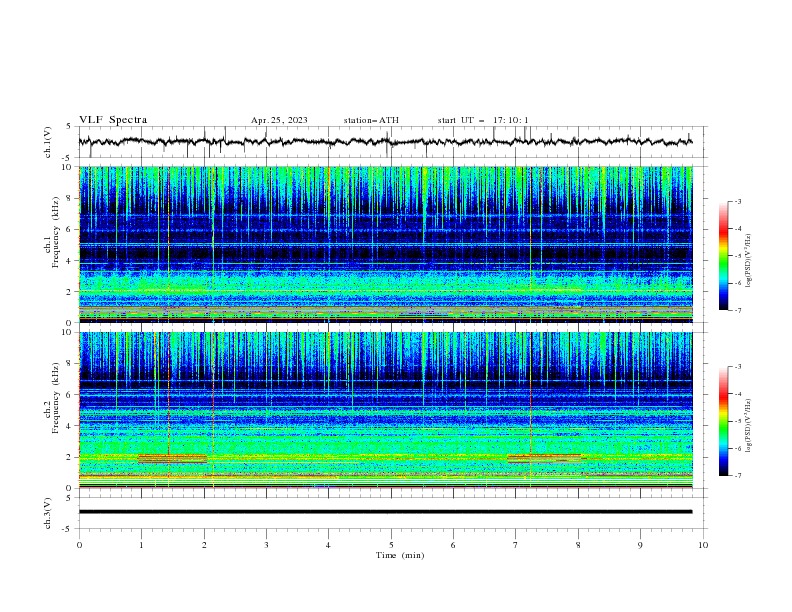Click the ch.1 spectrogram color scale bar

coord(723,256)
